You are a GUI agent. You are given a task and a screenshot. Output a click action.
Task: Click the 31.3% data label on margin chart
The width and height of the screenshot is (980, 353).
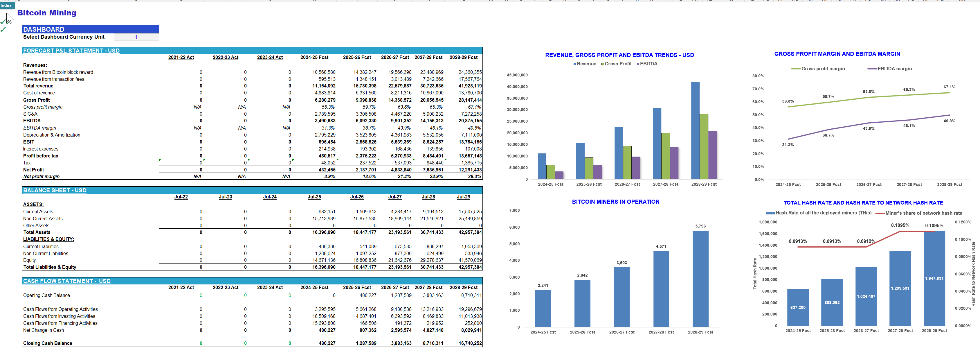click(788, 145)
